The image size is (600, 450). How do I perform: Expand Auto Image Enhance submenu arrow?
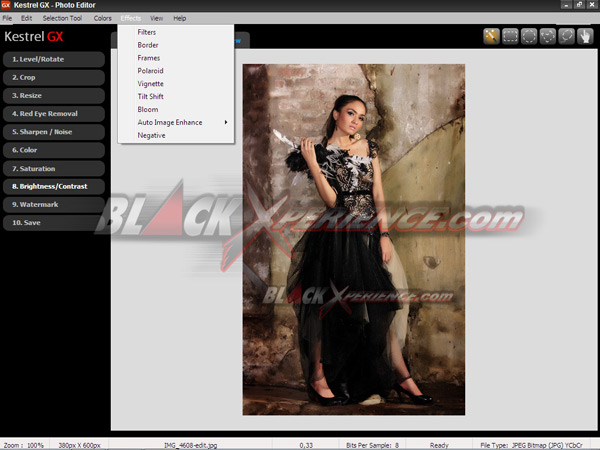[226, 122]
